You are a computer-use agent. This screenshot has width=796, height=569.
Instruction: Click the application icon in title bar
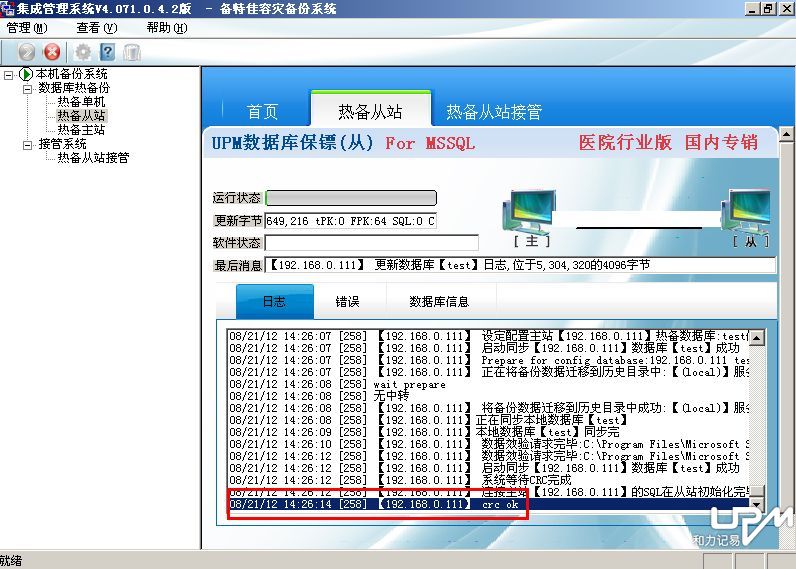[7, 8]
